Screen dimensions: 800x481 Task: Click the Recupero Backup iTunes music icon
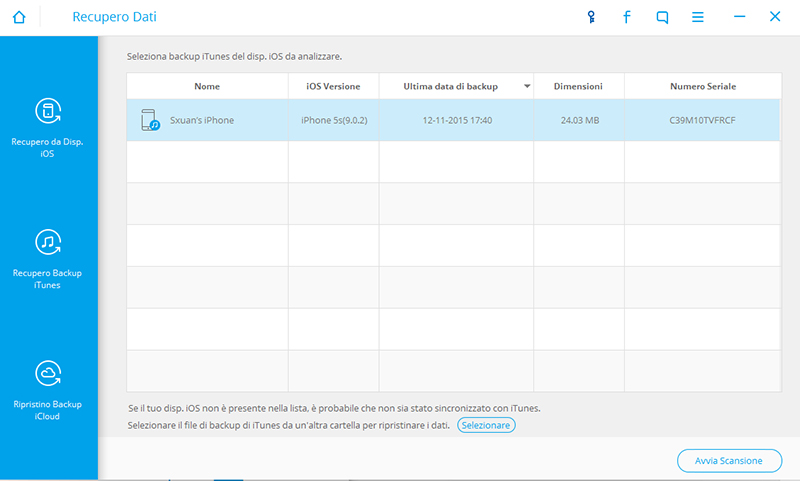[48, 243]
